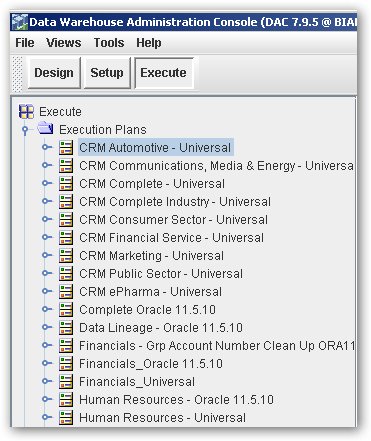This screenshot has width=371, height=441.
Task: Select CRM Public Sector - Universal
Action: pyautogui.click(x=161, y=273)
